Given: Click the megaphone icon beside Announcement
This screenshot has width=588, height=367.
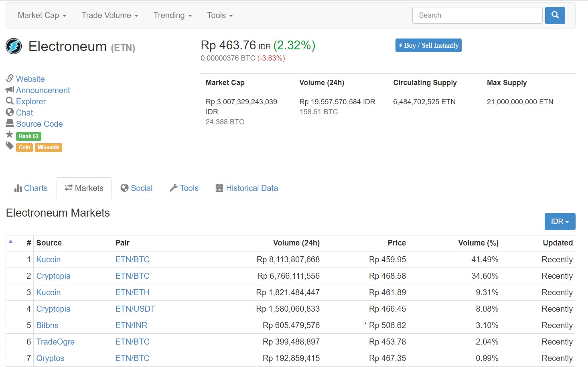Looking at the screenshot, I should pyautogui.click(x=10, y=89).
